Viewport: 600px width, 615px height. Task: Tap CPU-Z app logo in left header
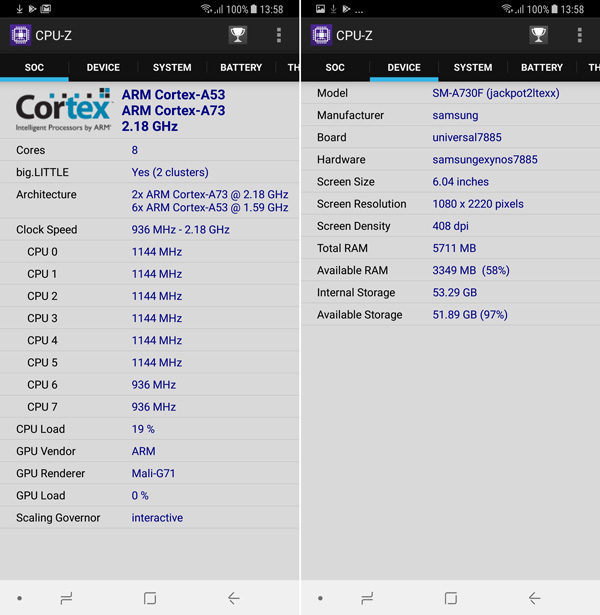coord(20,35)
